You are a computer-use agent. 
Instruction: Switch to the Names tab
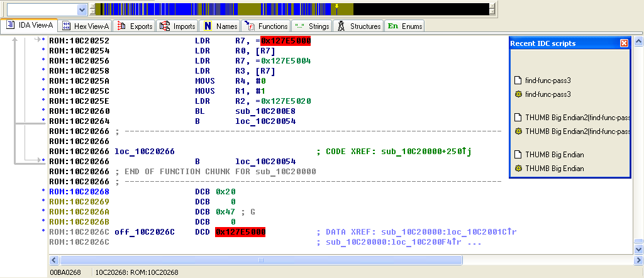[x=221, y=26]
